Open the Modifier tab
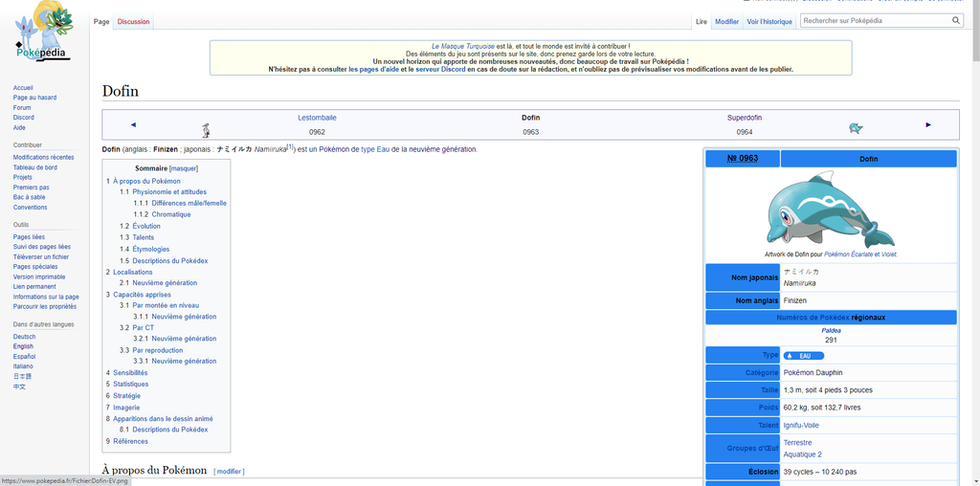 coord(727,22)
